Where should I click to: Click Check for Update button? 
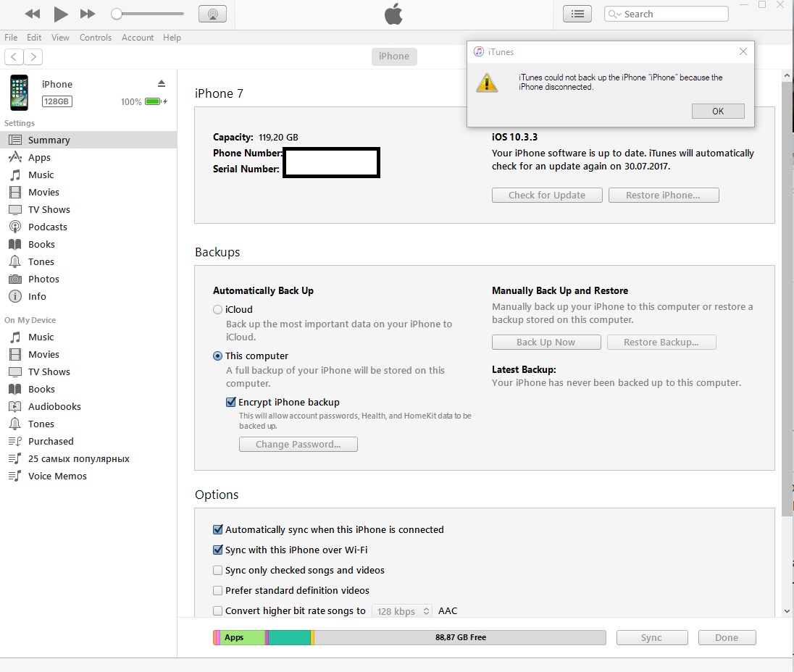(547, 196)
